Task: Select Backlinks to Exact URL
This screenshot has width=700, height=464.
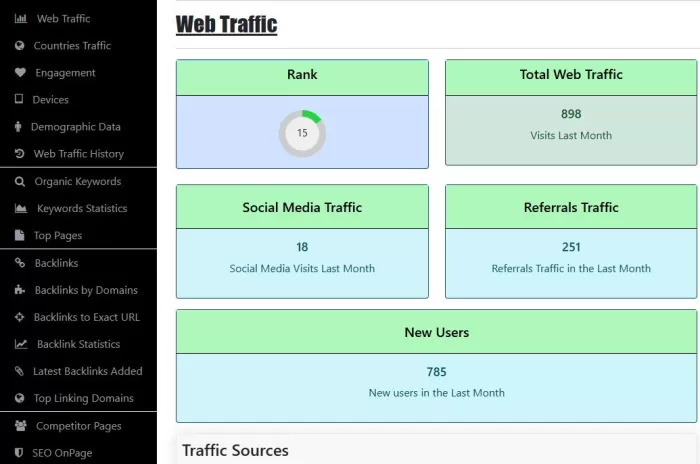Action: (x=87, y=317)
